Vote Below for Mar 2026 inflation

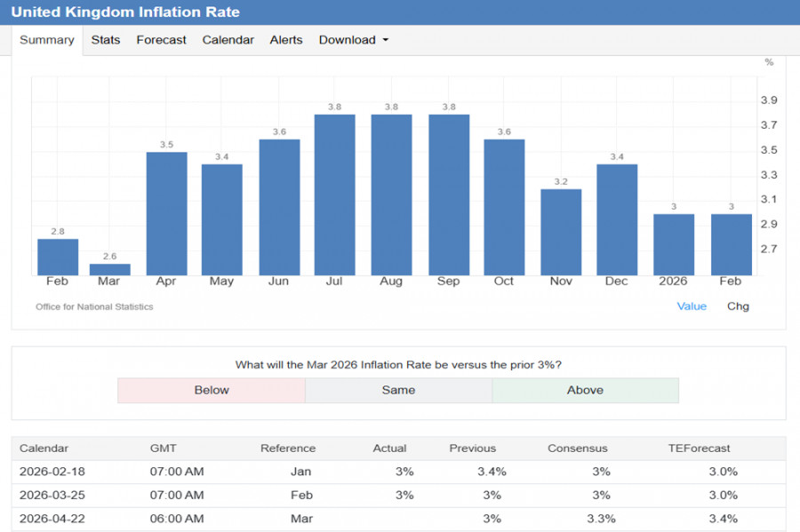pyautogui.click(x=212, y=390)
